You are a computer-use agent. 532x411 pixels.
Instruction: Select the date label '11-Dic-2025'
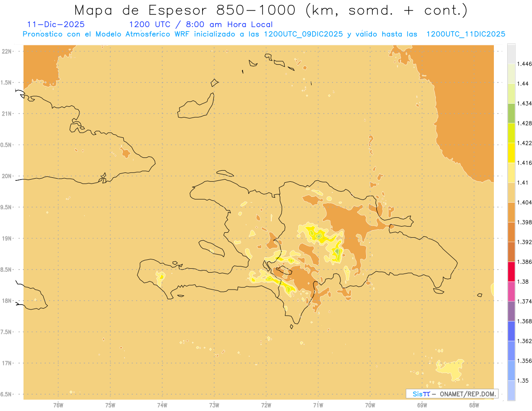click(56, 24)
